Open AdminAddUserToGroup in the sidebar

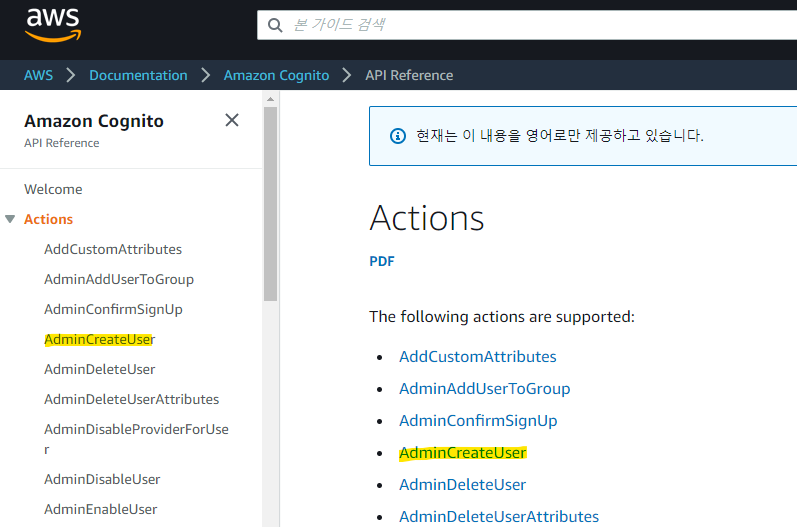pyautogui.click(x=119, y=279)
